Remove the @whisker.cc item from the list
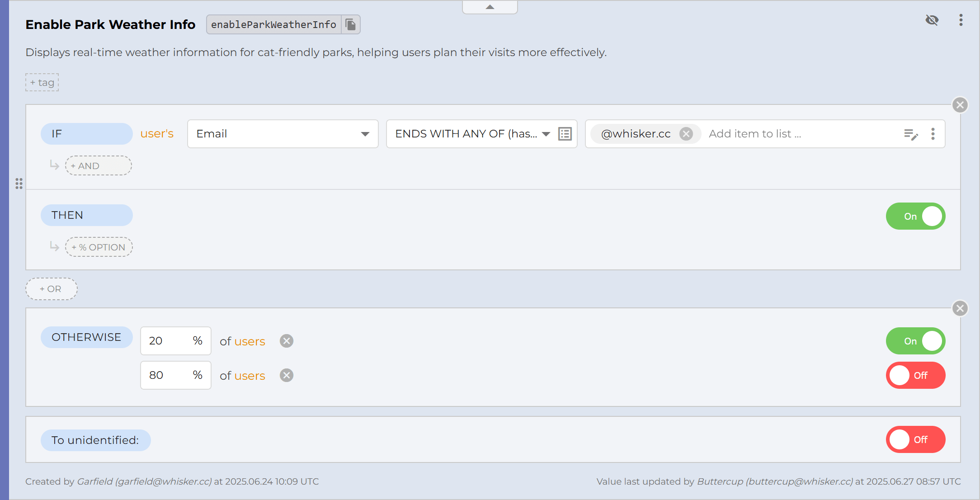This screenshot has width=980, height=500. (x=686, y=133)
